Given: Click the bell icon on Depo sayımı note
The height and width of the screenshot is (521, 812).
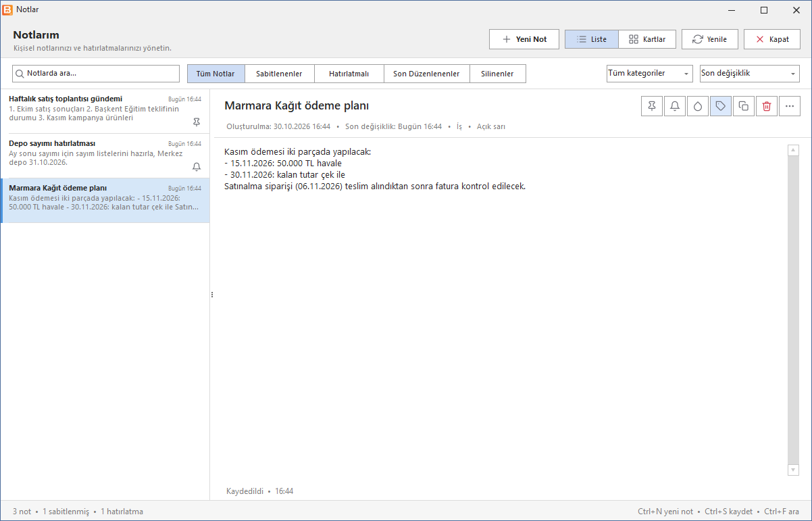Looking at the screenshot, I should pos(197,167).
